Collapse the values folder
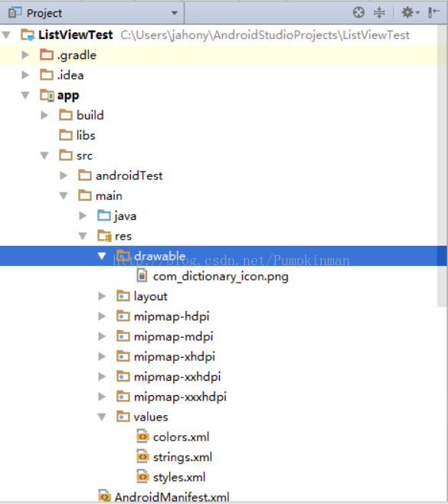This screenshot has width=448, height=504. (x=102, y=417)
